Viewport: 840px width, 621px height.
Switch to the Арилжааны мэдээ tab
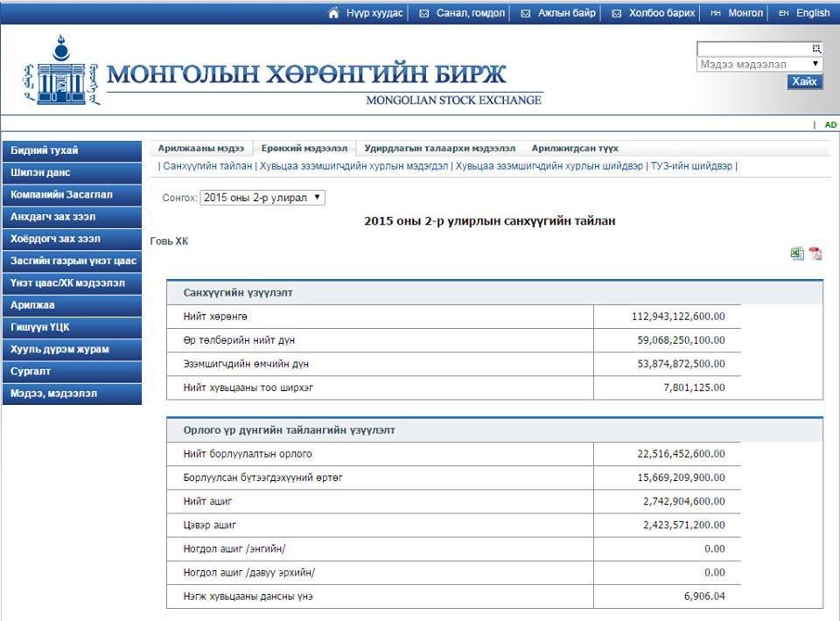[201, 149]
